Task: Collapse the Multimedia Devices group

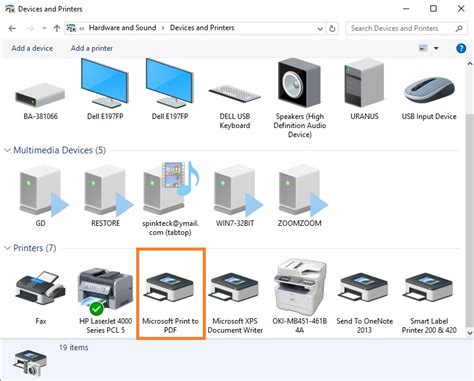Action: click(7, 150)
